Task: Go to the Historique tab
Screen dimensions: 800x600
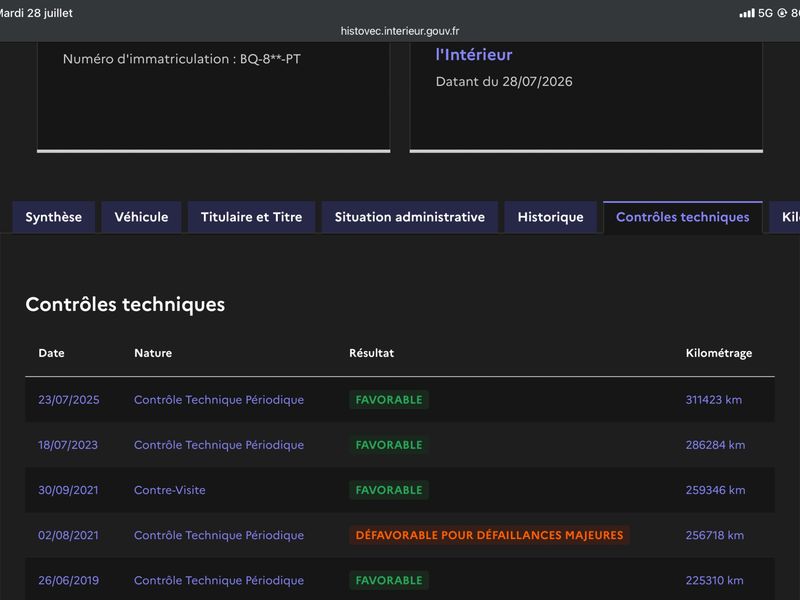Action: click(x=551, y=217)
